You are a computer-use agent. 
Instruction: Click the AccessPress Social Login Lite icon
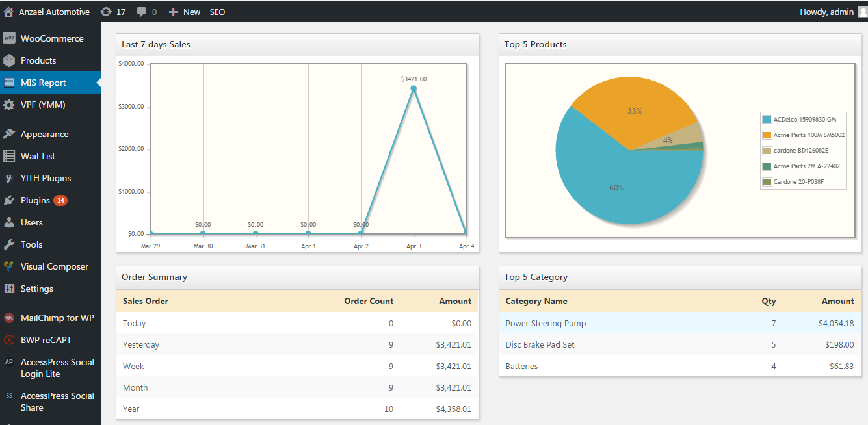pyautogui.click(x=9, y=363)
